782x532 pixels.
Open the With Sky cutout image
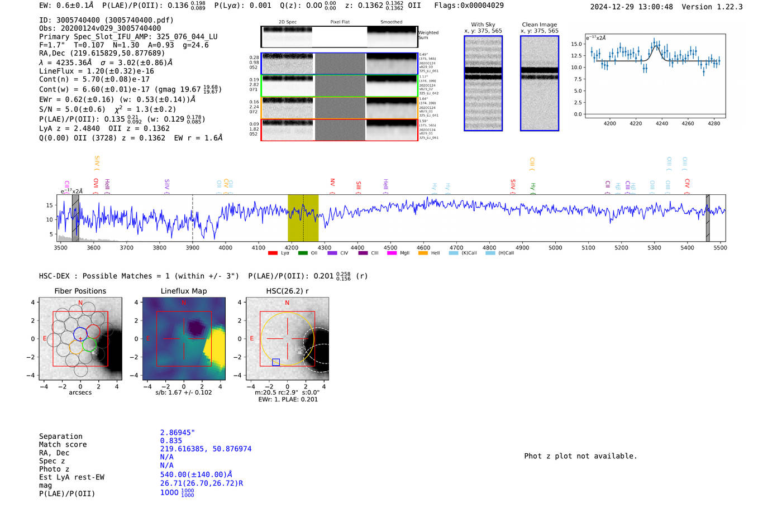483,83
